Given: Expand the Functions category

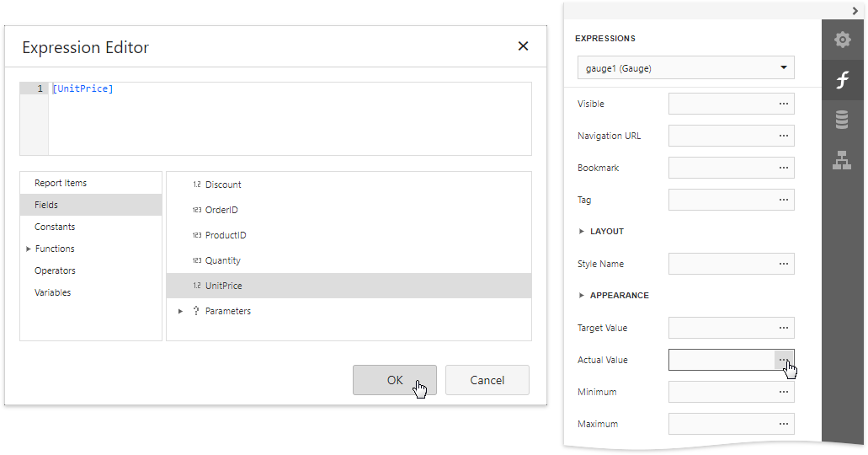Looking at the screenshot, I should (x=29, y=249).
